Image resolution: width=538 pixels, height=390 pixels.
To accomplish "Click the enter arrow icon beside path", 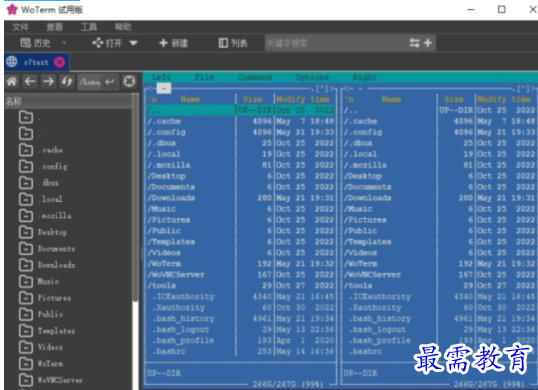I will [110, 82].
